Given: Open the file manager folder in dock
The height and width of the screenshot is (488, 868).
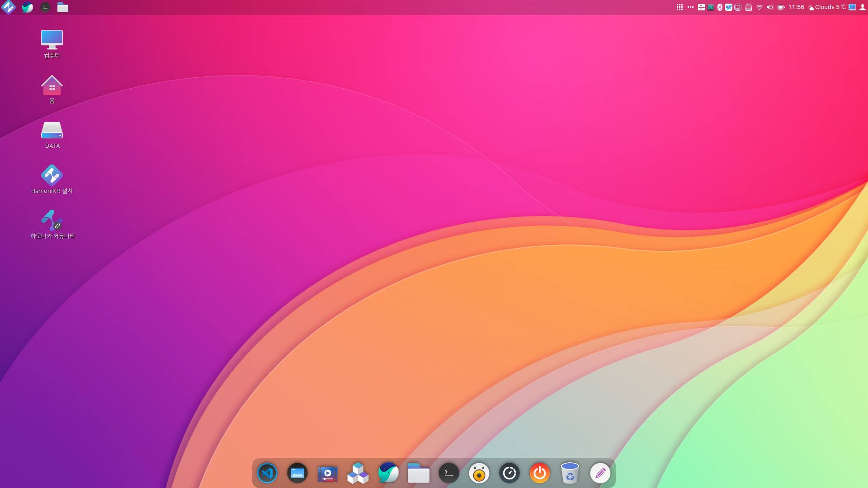Looking at the screenshot, I should 419,473.
